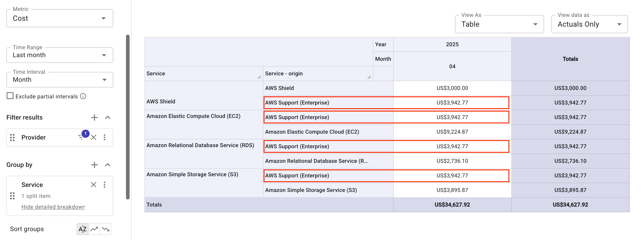Open the Metric dropdown
The image size is (644, 240).
click(x=104, y=18)
